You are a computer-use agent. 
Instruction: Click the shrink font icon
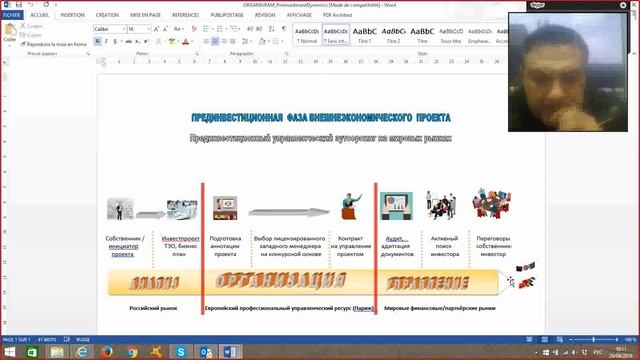click(165, 29)
